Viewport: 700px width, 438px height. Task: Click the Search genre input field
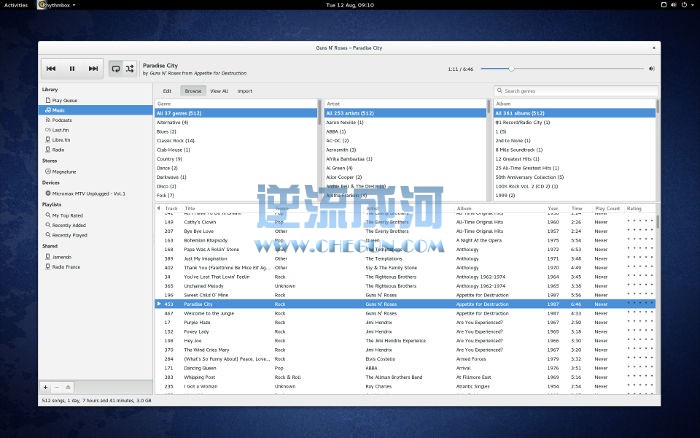click(576, 91)
